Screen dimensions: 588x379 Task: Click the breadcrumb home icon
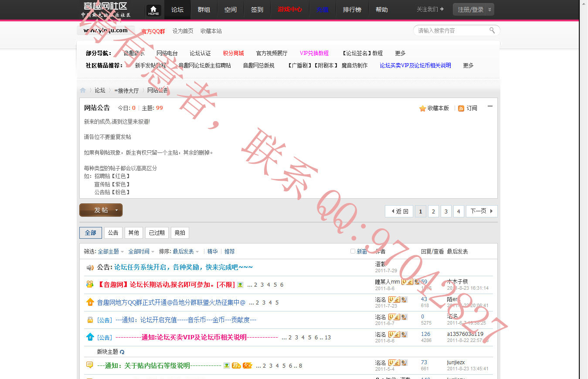(x=83, y=91)
